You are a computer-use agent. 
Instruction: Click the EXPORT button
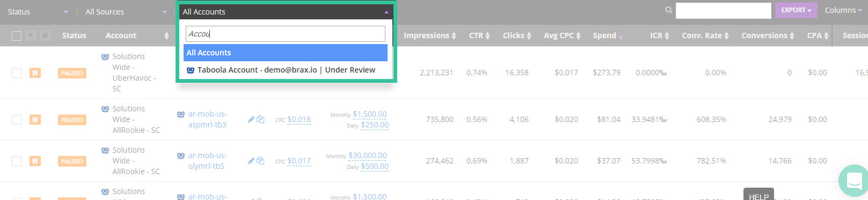(796, 10)
